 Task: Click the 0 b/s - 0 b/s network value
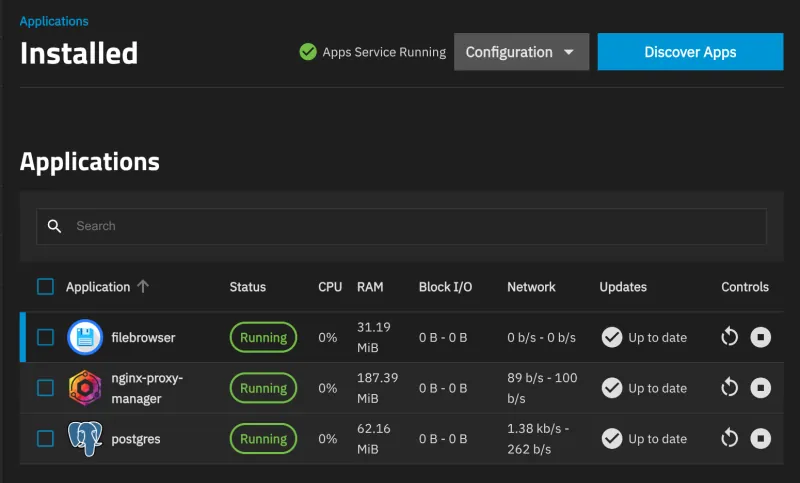(541, 338)
